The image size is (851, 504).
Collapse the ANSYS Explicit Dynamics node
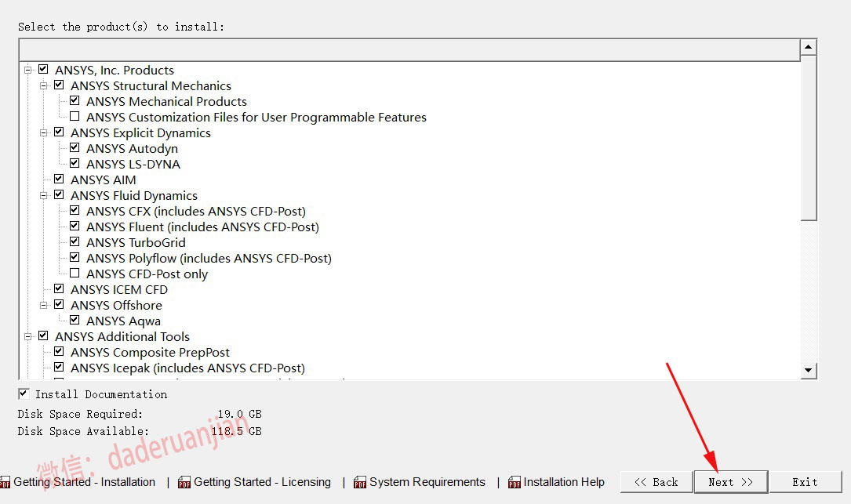coord(43,133)
